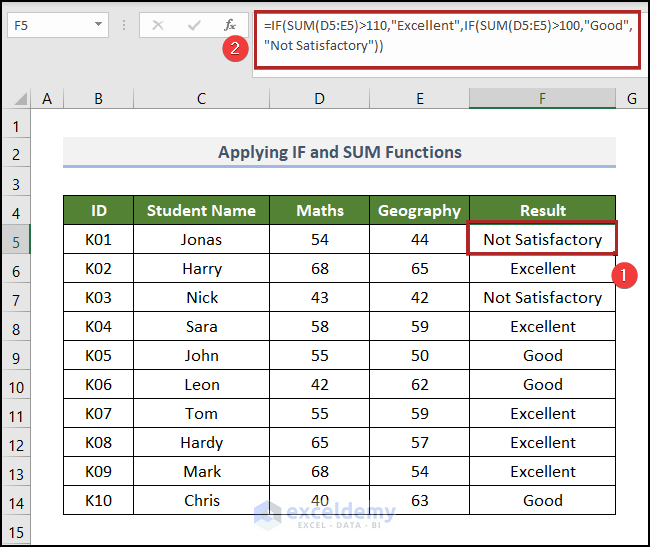Select column E header
Screen dimensions: 650x547
click(420, 99)
